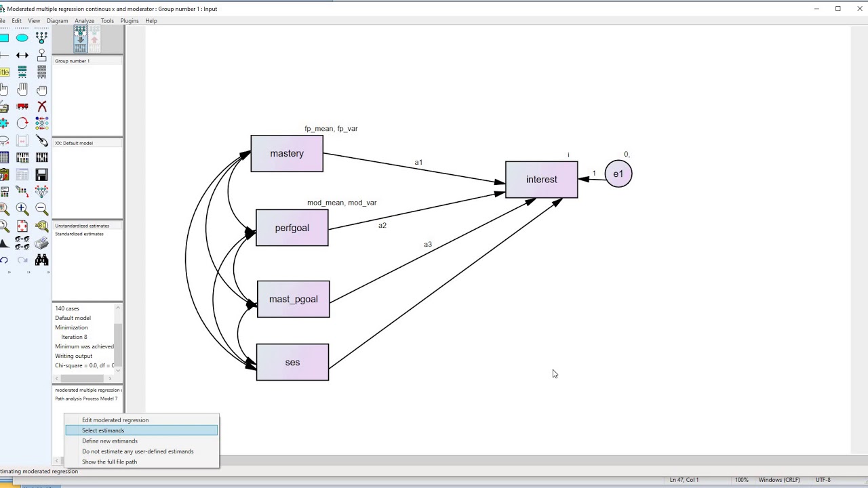Select the rotate indicators tool

[22, 123]
